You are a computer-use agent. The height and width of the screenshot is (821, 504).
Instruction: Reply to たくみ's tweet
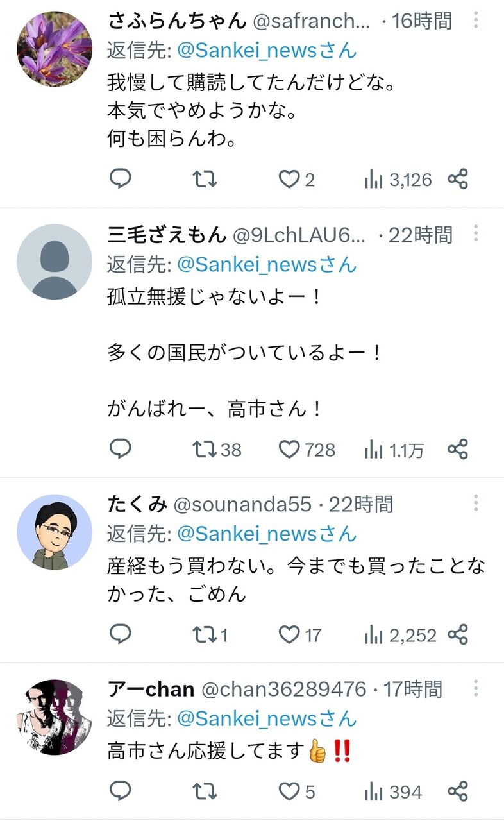pyautogui.click(x=120, y=634)
